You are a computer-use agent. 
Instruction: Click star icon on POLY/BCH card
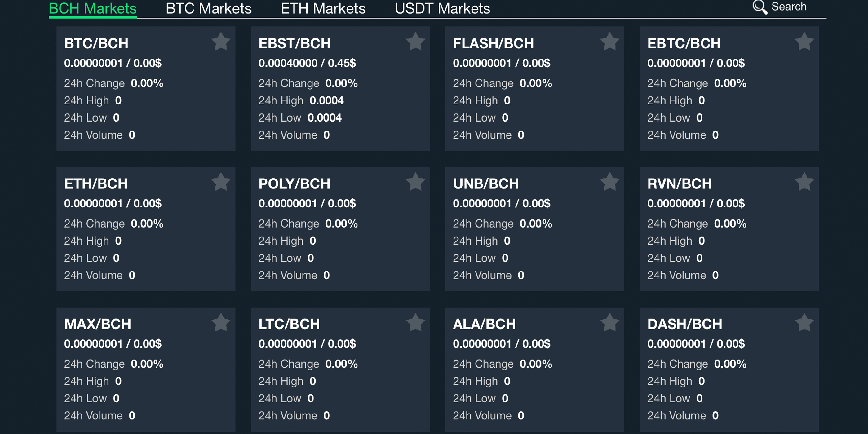[415, 182]
